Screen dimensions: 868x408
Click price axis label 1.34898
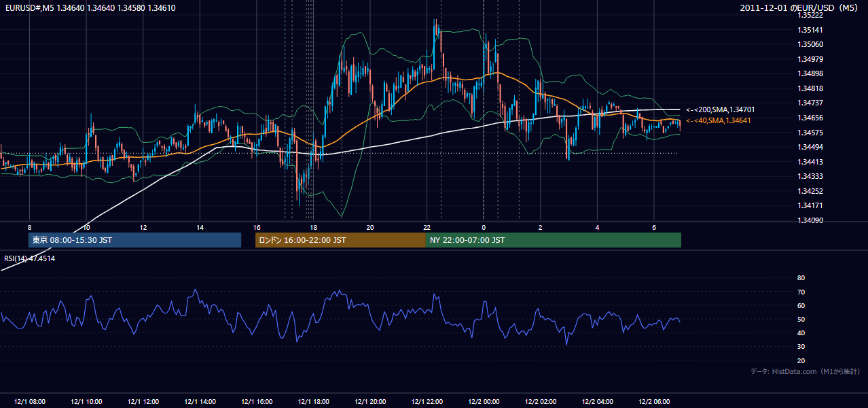[810, 73]
